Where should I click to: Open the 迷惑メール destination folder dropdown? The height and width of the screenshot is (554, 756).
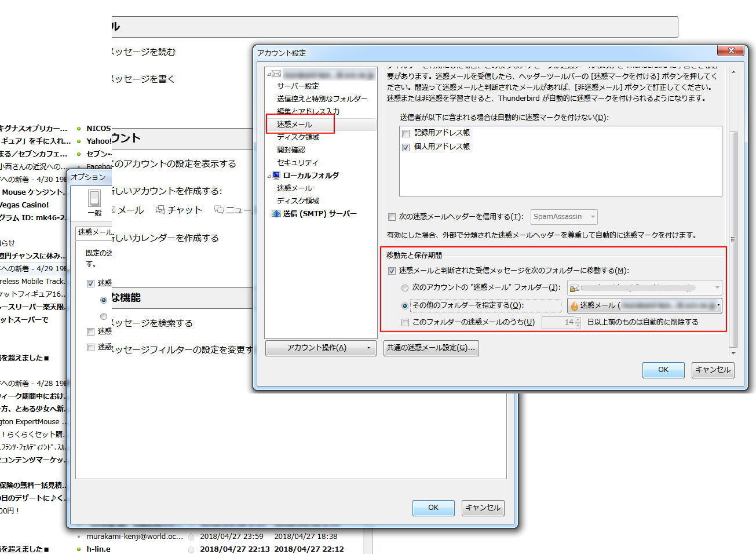pyautogui.click(x=644, y=305)
